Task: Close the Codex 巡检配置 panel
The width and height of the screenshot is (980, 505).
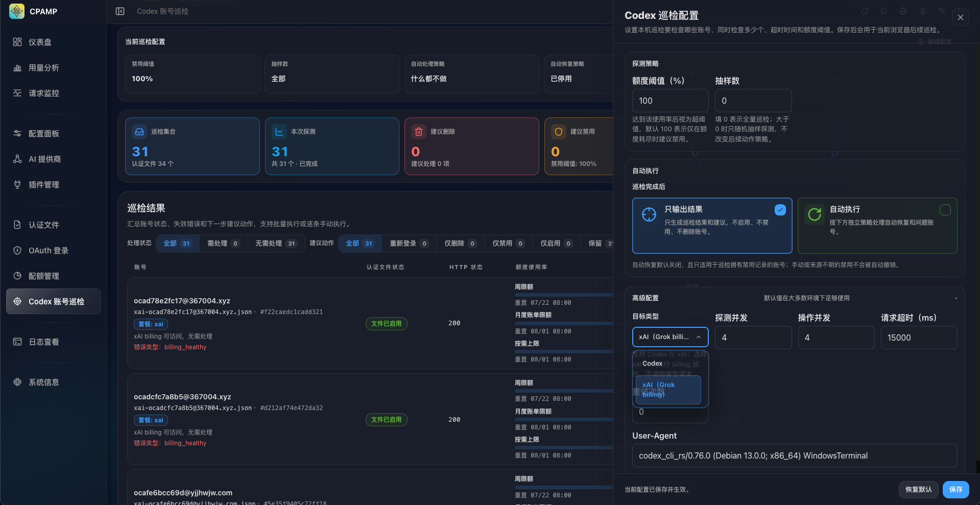Action: pyautogui.click(x=961, y=17)
